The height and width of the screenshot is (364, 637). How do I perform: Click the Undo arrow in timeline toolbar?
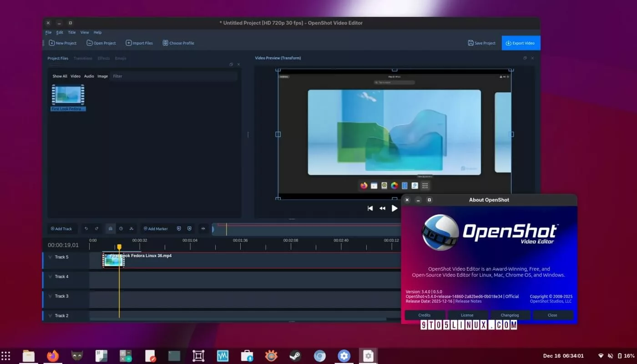tap(86, 228)
